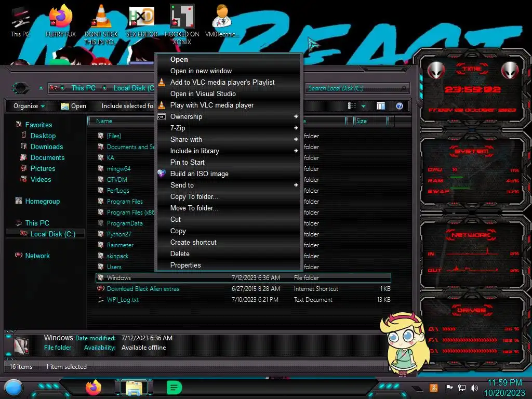Viewport: 532px width, 399px height.
Task: Choose Copy To folder... entry
Action: pos(229,196)
